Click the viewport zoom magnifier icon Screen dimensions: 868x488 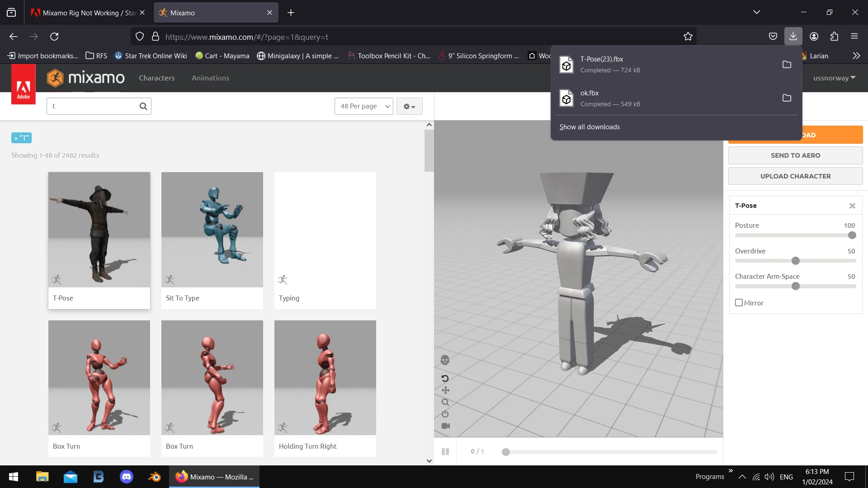(x=445, y=402)
